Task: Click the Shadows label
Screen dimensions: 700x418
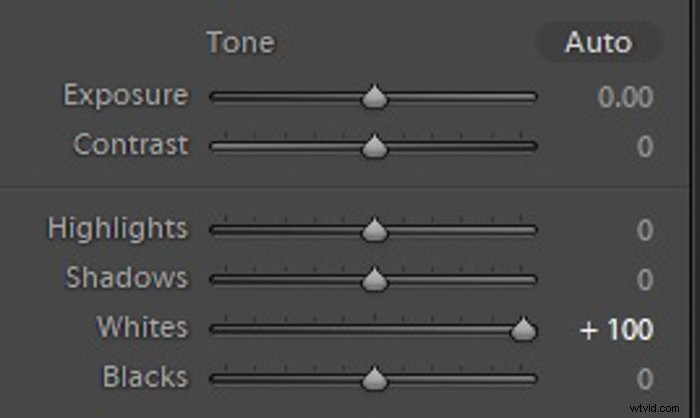Action: [126, 278]
